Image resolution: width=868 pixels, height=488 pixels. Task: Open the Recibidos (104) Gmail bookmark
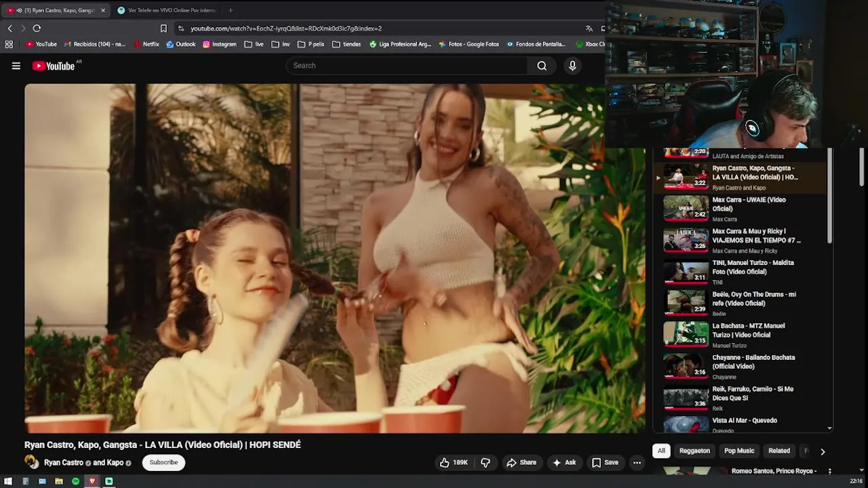coord(95,44)
